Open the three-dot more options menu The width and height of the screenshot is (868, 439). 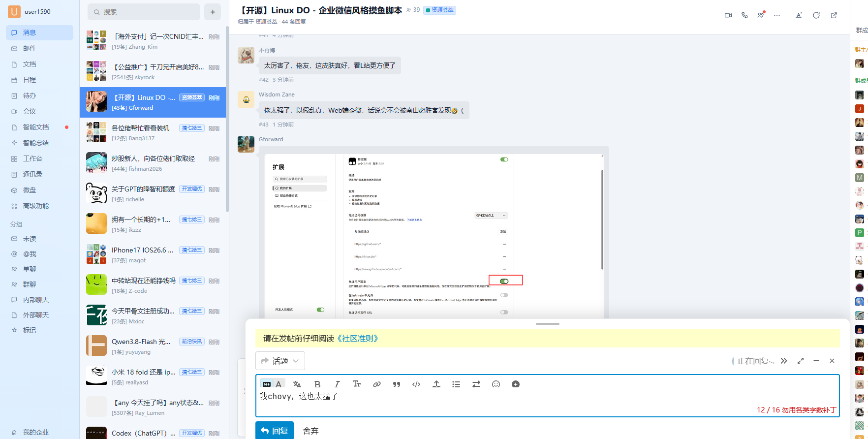pos(777,15)
